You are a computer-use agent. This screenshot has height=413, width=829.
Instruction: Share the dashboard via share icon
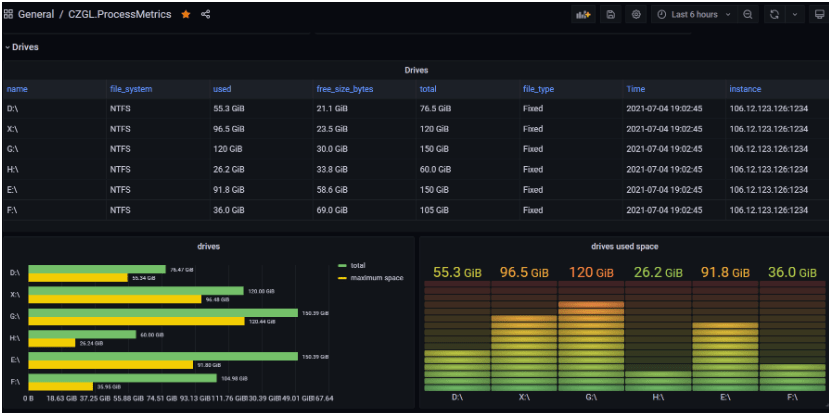[x=206, y=14]
